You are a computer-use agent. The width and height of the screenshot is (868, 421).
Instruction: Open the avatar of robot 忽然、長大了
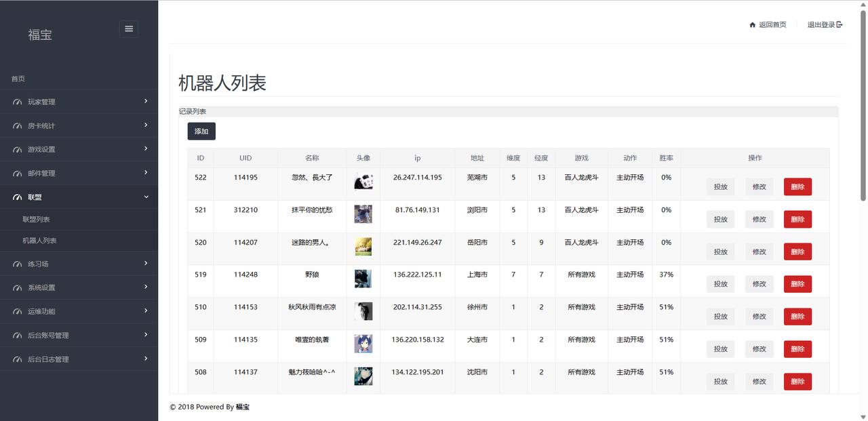pyautogui.click(x=363, y=182)
